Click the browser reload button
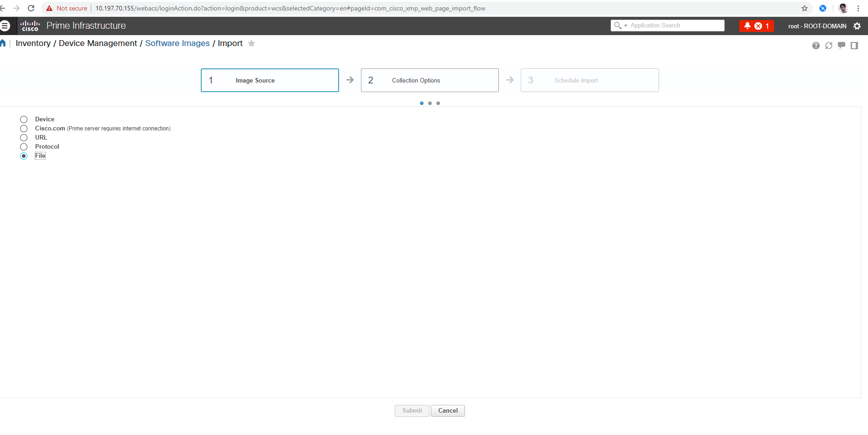 [x=31, y=8]
